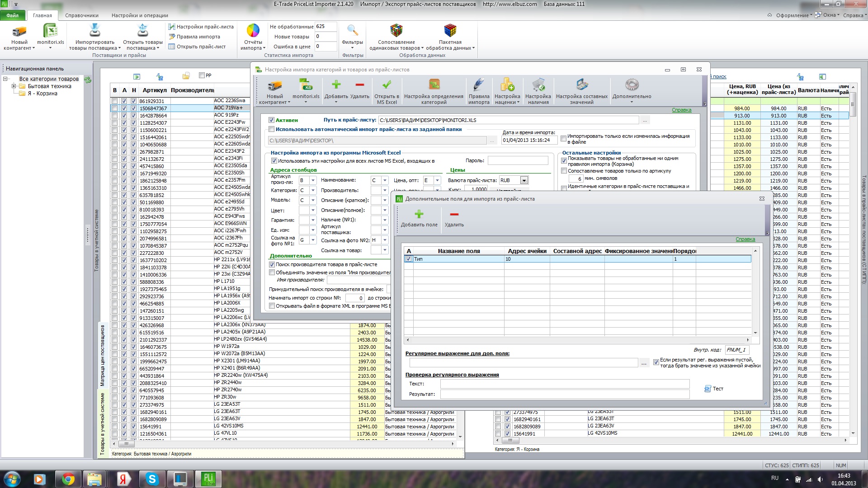The image size is (868, 488).
Task: Open Модель column dropdown
Action: coord(312,200)
